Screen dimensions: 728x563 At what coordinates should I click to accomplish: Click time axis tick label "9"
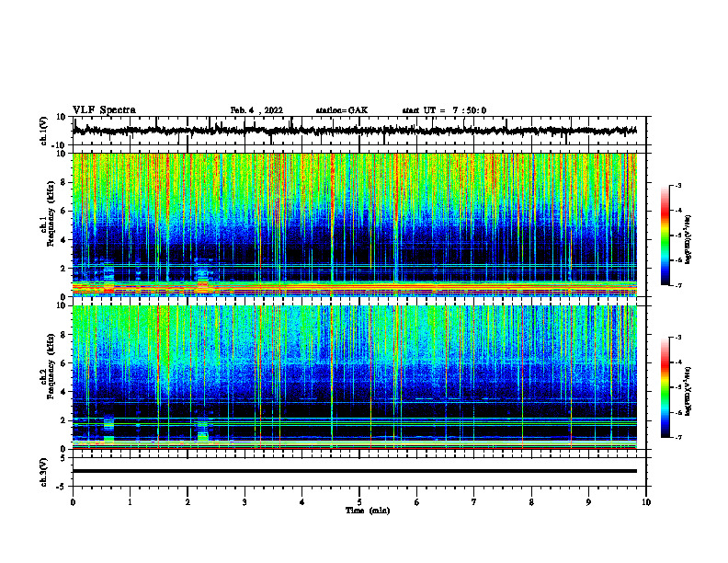[x=588, y=501]
